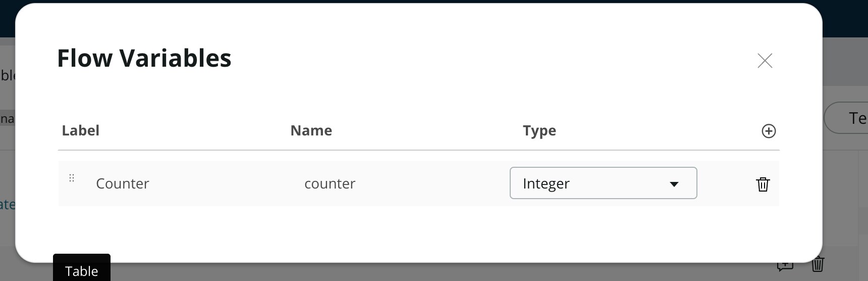Click the trash icon behind the dialog
Image resolution: width=868 pixels, height=281 pixels.
[x=818, y=264]
